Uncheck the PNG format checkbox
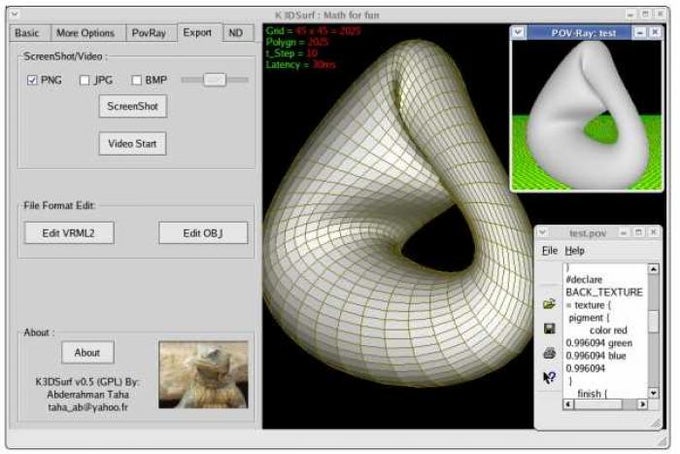The height and width of the screenshot is (454, 680). (32, 80)
